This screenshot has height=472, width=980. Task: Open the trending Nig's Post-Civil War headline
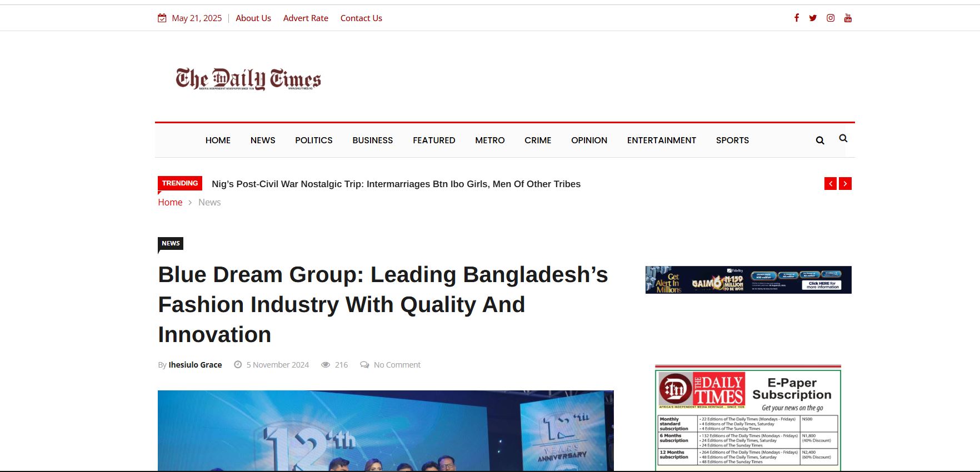pos(396,184)
